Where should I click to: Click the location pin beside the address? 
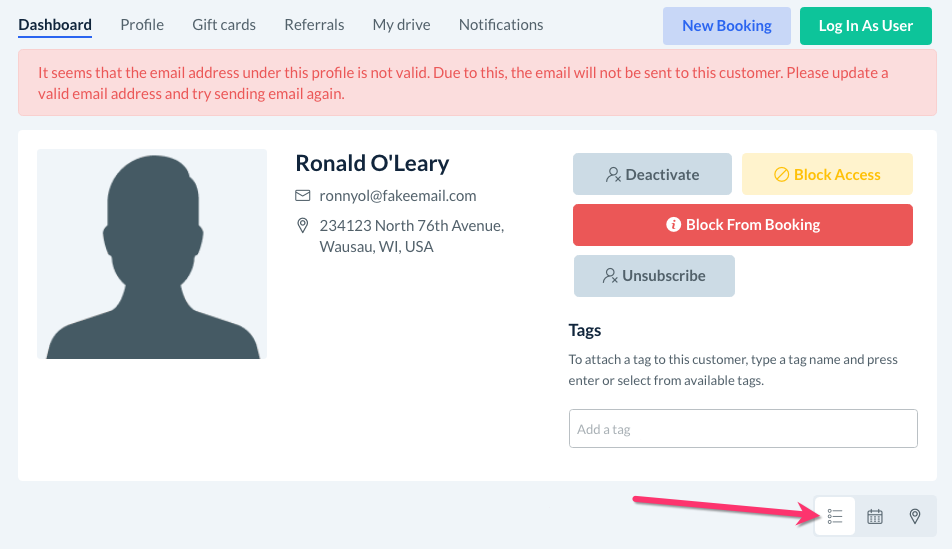[303, 226]
